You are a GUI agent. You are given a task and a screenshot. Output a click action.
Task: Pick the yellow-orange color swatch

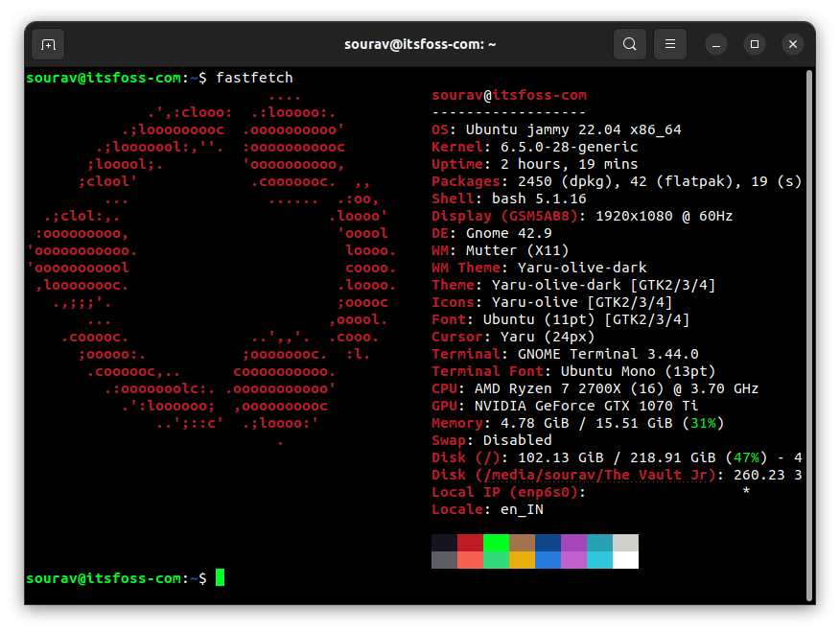pos(522,560)
